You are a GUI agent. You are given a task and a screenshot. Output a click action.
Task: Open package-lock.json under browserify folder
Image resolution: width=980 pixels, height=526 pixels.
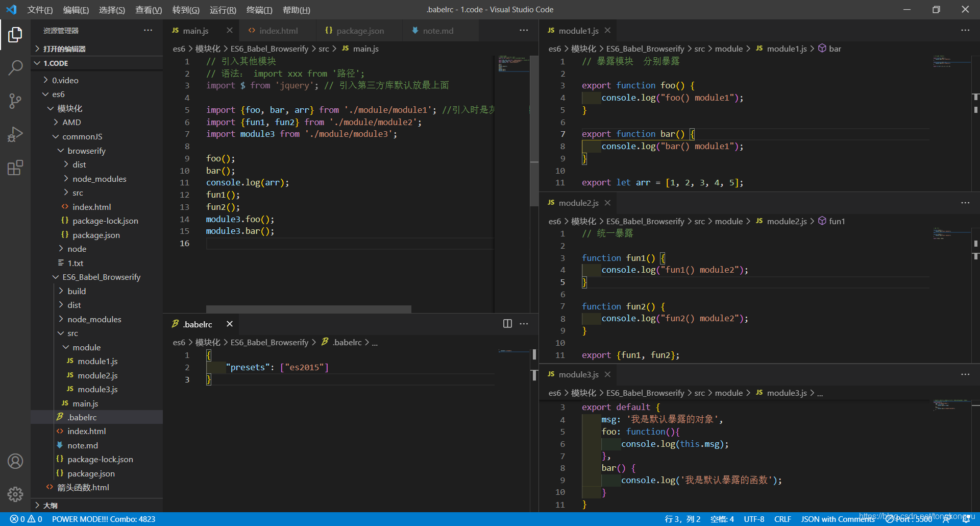(x=97, y=221)
